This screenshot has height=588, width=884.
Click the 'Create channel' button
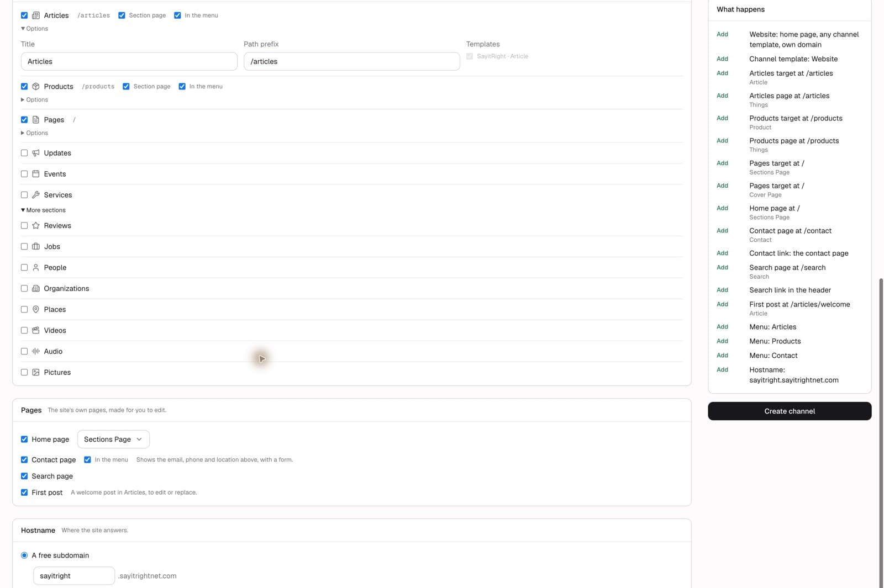tap(790, 411)
